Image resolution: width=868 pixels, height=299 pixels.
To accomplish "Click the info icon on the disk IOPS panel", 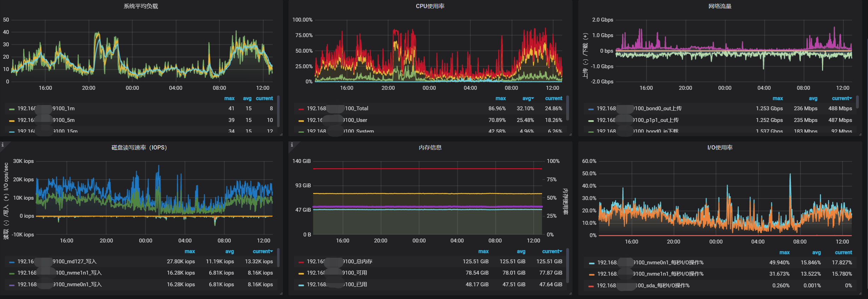I will coord(2,145).
